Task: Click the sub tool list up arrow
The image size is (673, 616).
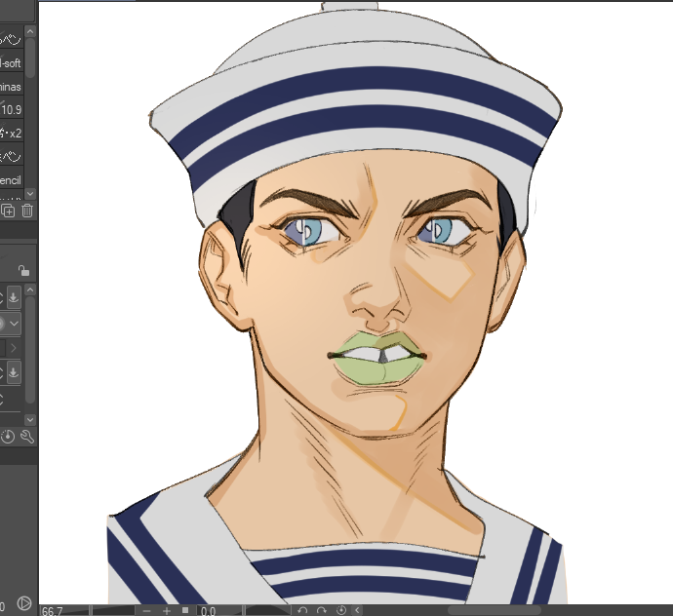Action: [30, 32]
